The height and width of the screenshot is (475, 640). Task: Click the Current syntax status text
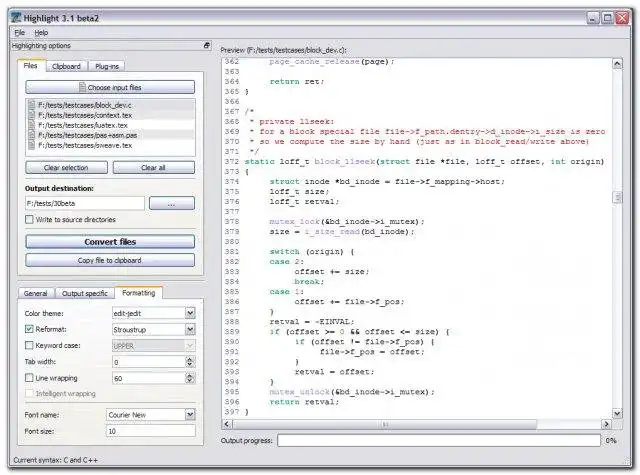point(56,460)
